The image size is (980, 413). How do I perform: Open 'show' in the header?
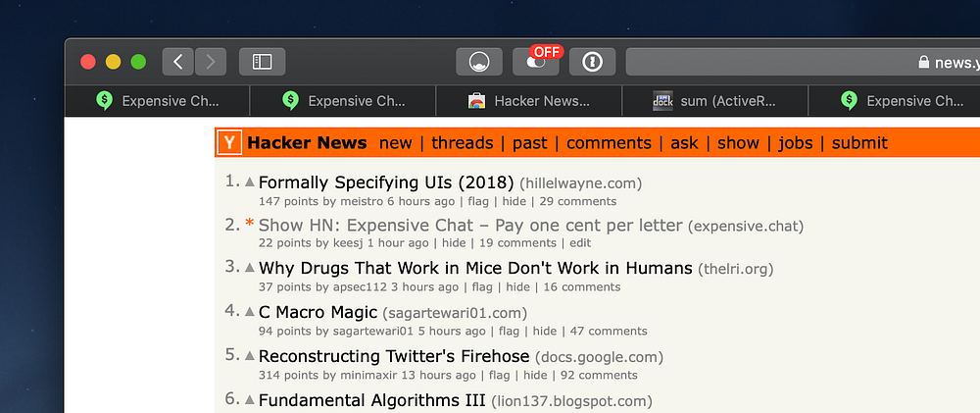(x=738, y=143)
